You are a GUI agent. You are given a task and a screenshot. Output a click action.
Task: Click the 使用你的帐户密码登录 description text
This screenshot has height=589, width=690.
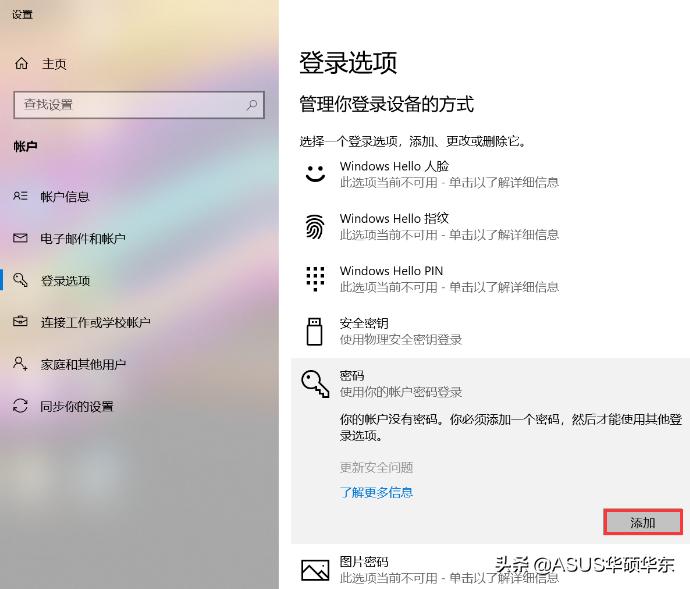pyautogui.click(x=400, y=392)
